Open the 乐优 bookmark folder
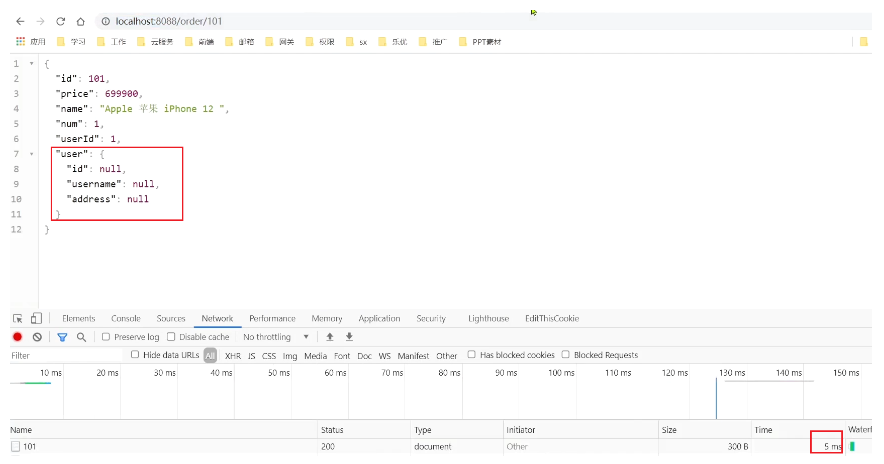 393,42
